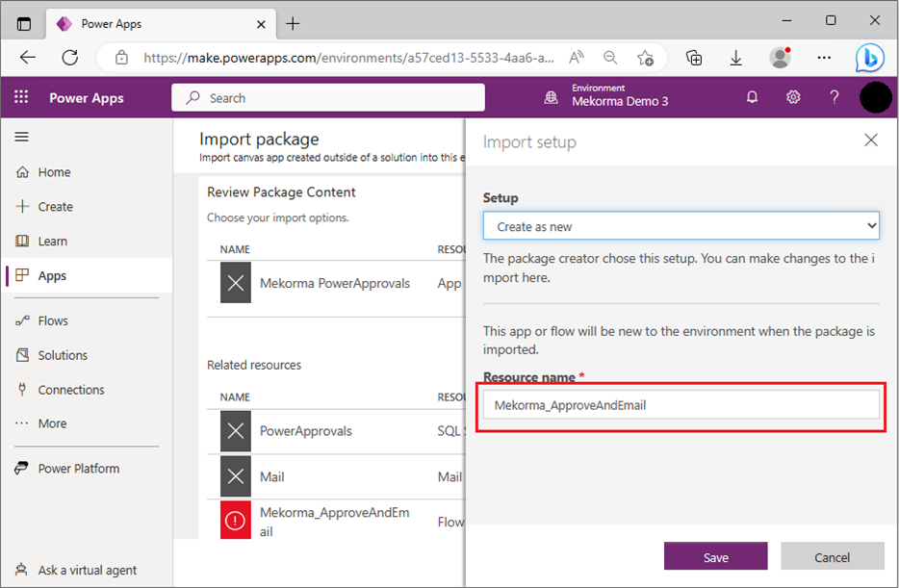Open the browser downloads icon
This screenshot has height=588, width=899.
click(735, 58)
